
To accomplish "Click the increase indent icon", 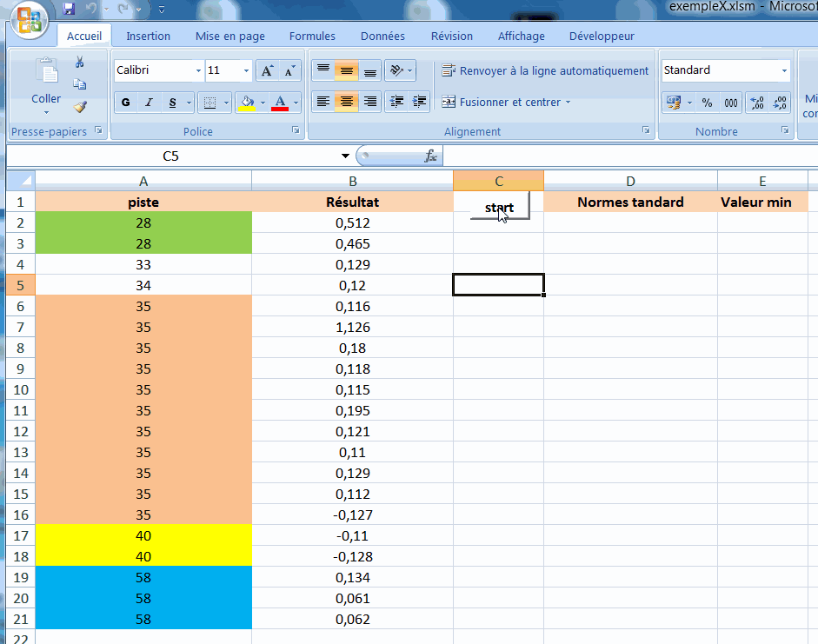I will 420,102.
